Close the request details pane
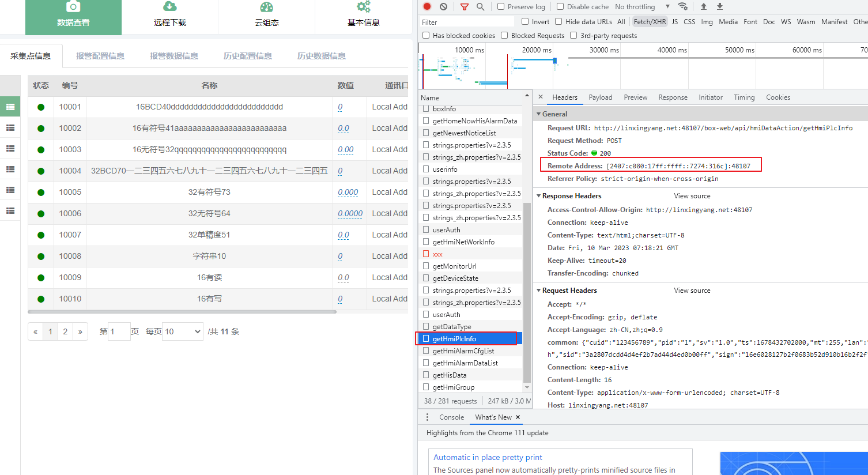The image size is (868, 475). coord(541,97)
